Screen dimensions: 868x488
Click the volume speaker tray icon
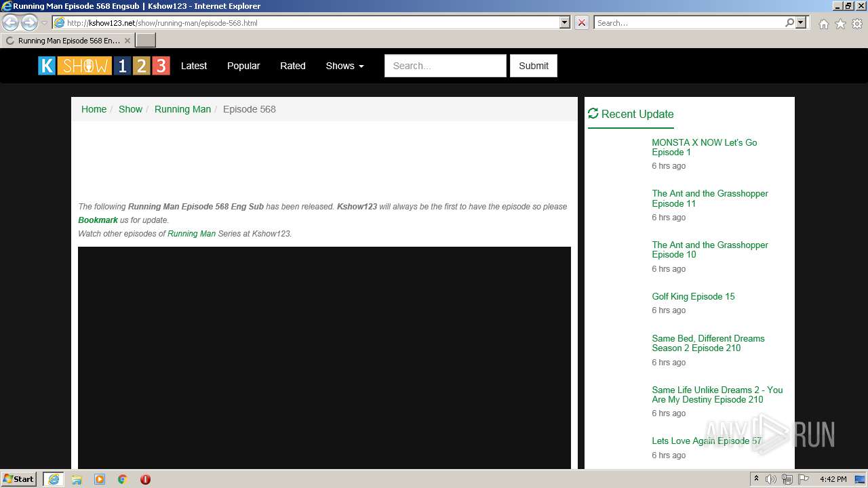[x=771, y=479]
